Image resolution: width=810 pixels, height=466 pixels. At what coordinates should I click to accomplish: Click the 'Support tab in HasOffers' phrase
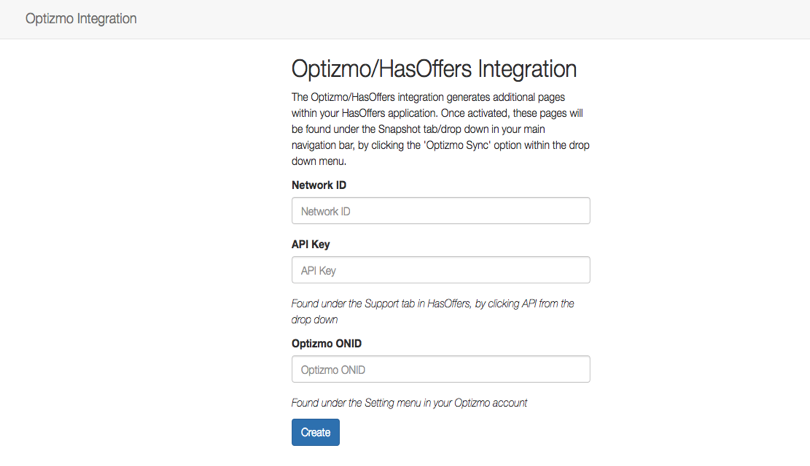point(417,304)
